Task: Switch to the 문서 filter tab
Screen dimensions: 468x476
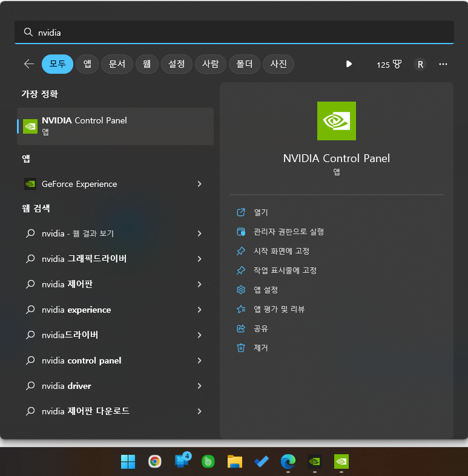Action: click(117, 64)
